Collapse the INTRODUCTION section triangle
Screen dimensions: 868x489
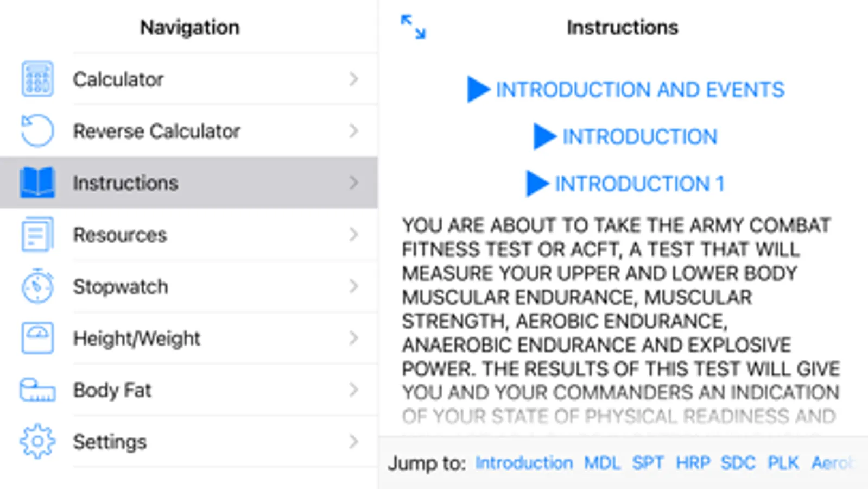[x=544, y=136]
